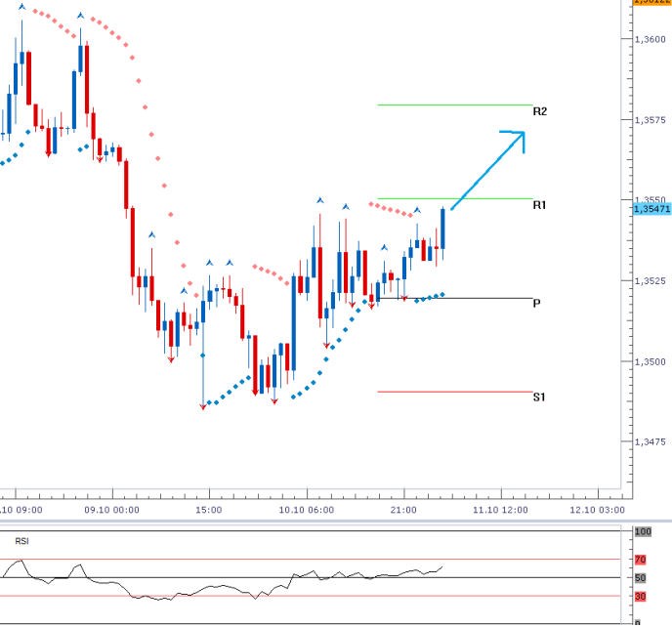This screenshot has width=672, height=627.
Task: Select the red S1 support line
Action: click(x=455, y=392)
